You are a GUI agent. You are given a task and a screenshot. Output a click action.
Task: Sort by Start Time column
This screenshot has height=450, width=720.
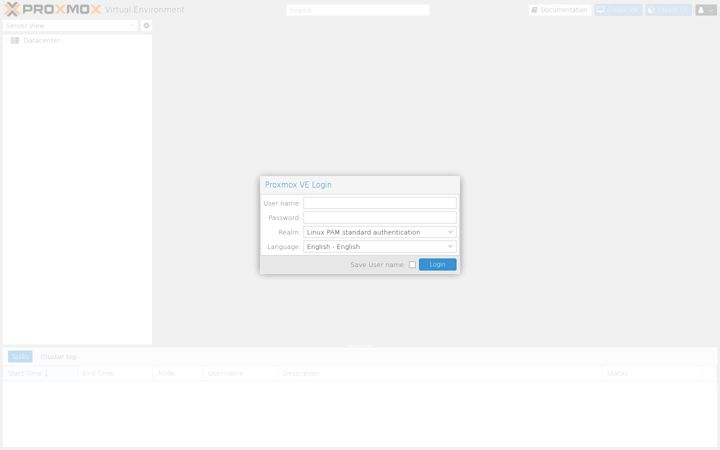40,373
